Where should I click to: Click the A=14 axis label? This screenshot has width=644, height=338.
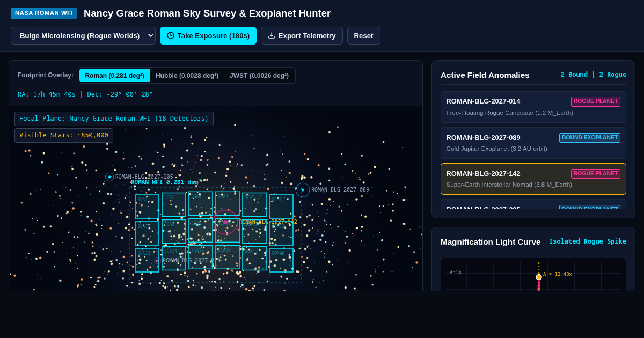(x=456, y=273)
